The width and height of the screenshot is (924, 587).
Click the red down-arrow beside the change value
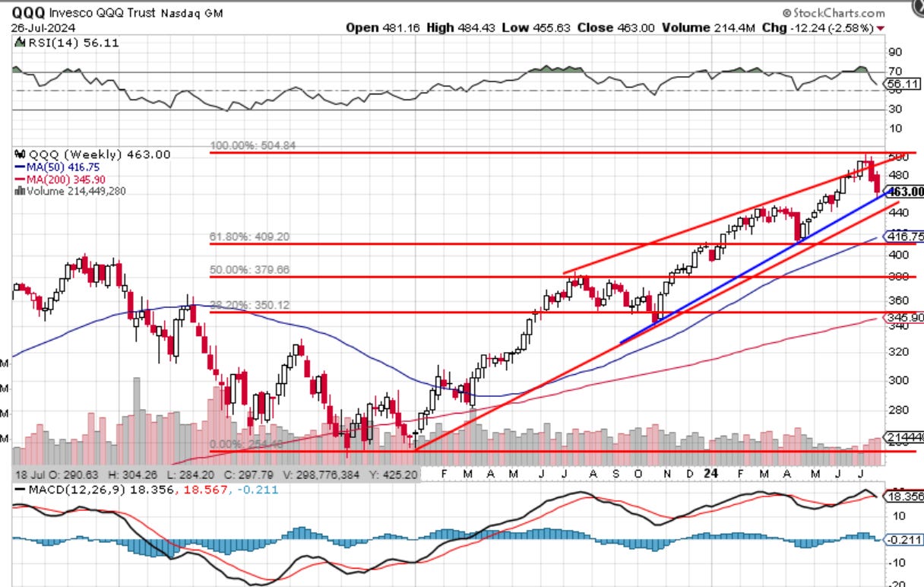point(881,28)
